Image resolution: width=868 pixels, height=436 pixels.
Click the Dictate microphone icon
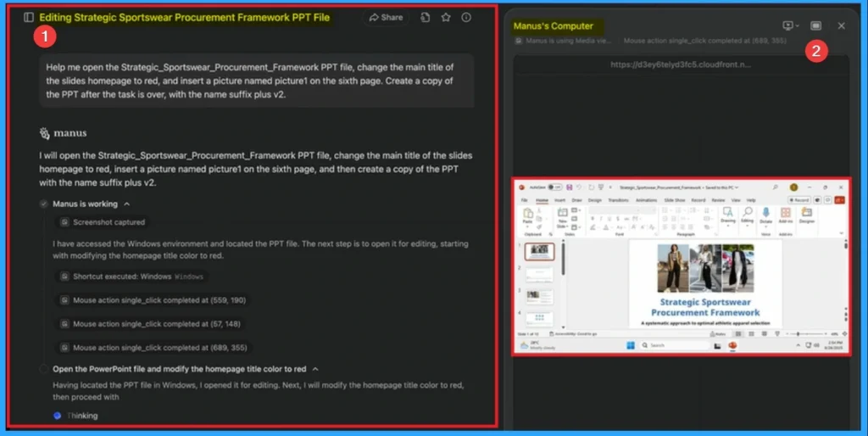click(765, 212)
